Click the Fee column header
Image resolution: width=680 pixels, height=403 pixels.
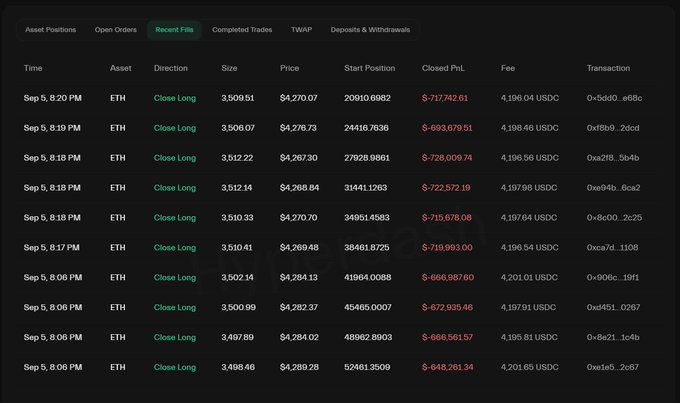tap(508, 68)
